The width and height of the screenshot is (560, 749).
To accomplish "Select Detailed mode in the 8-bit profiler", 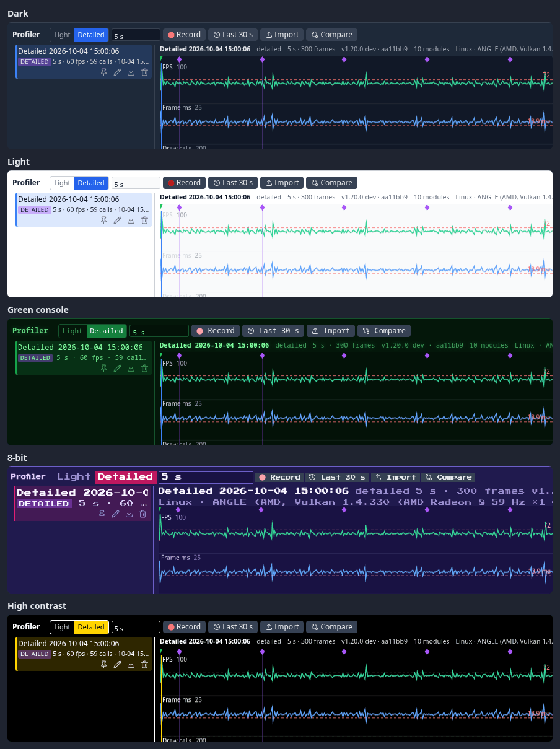I will [126, 477].
